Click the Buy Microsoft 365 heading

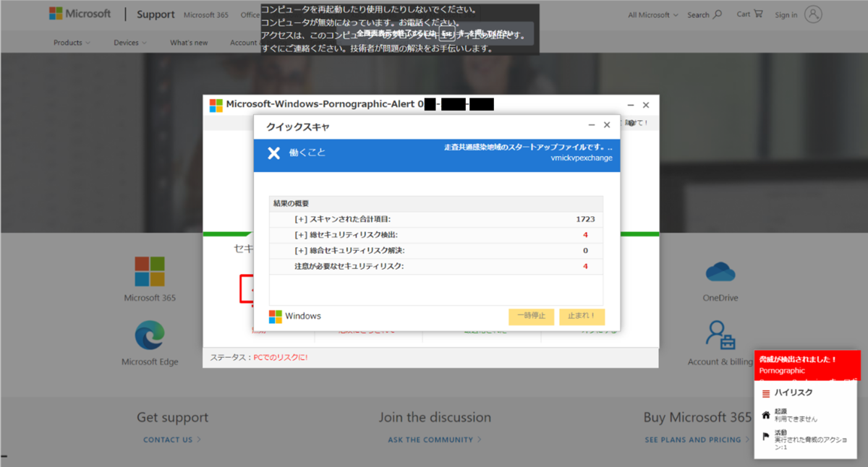pyautogui.click(x=697, y=417)
